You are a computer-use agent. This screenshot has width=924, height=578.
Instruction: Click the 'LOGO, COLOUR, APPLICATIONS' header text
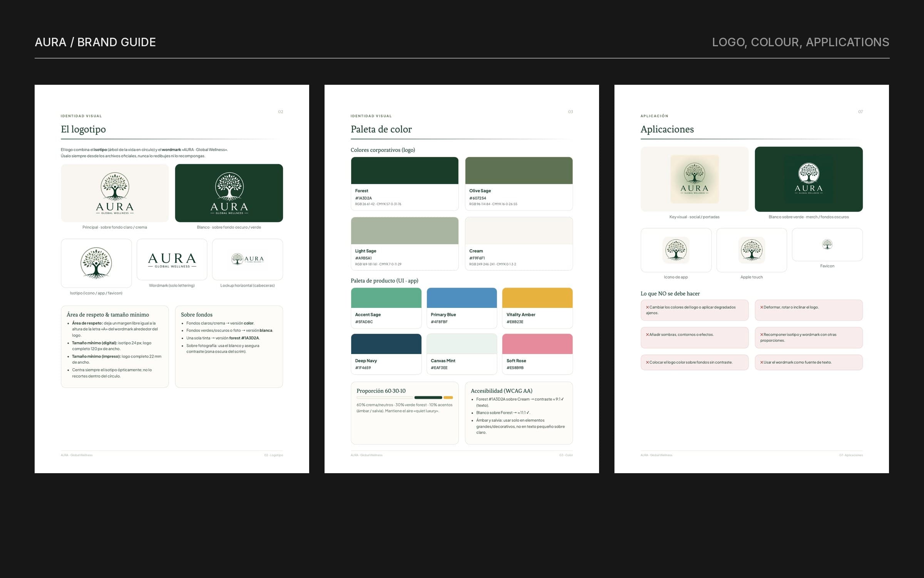click(x=800, y=42)
